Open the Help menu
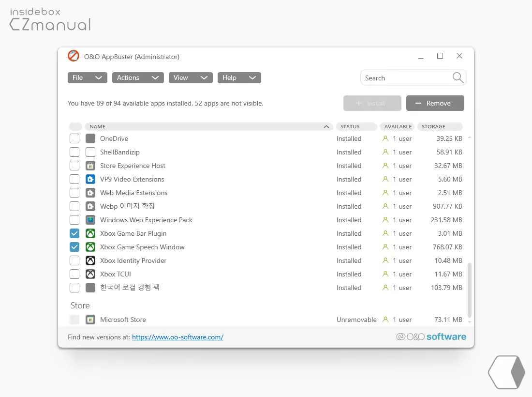 [239, 77]
